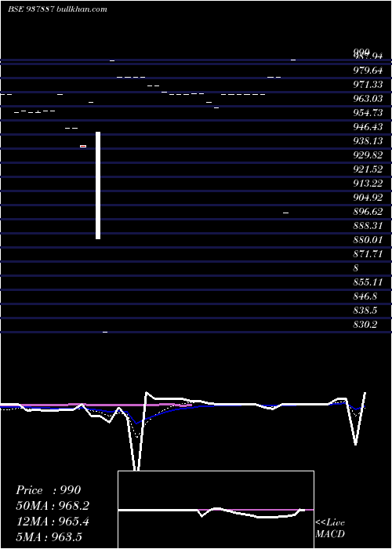392x549 pixels.
Task: Click the Price : 990 readout
Action: click(x=49, y=490)
